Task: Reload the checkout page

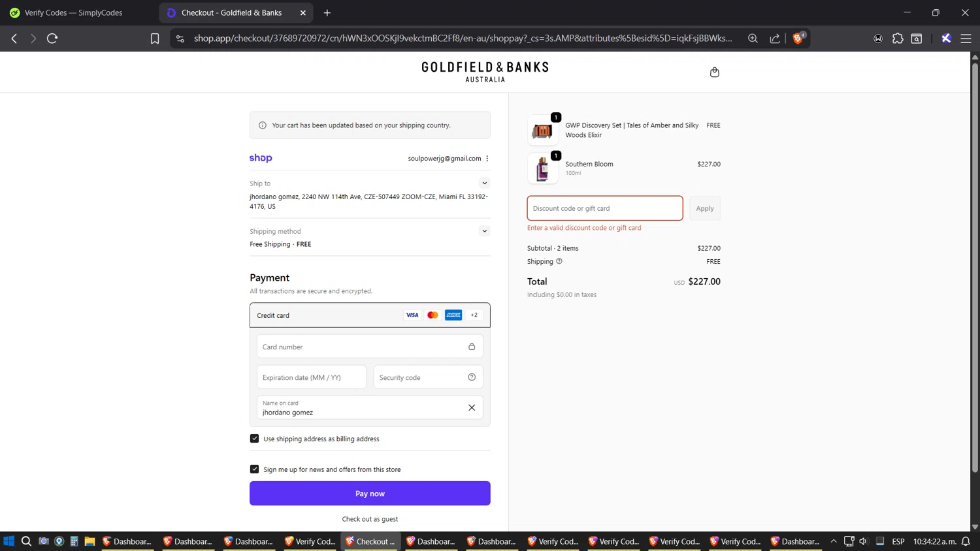Action: point(52,39)
